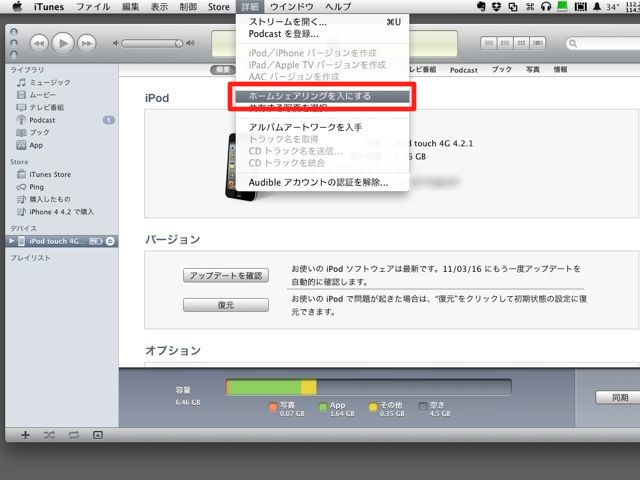Image resolution: width=640 pixels, height=480 pixels.
Task: Open the iTunes application menu
Action: click(x=49, y=7)
